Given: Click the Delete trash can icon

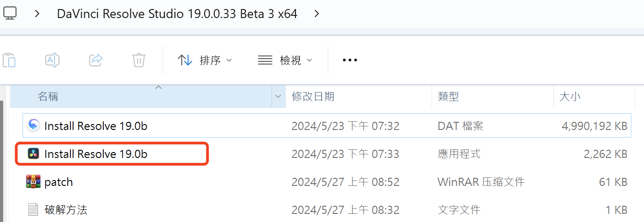Looking at the screenshot, I should tap(138, 60).
